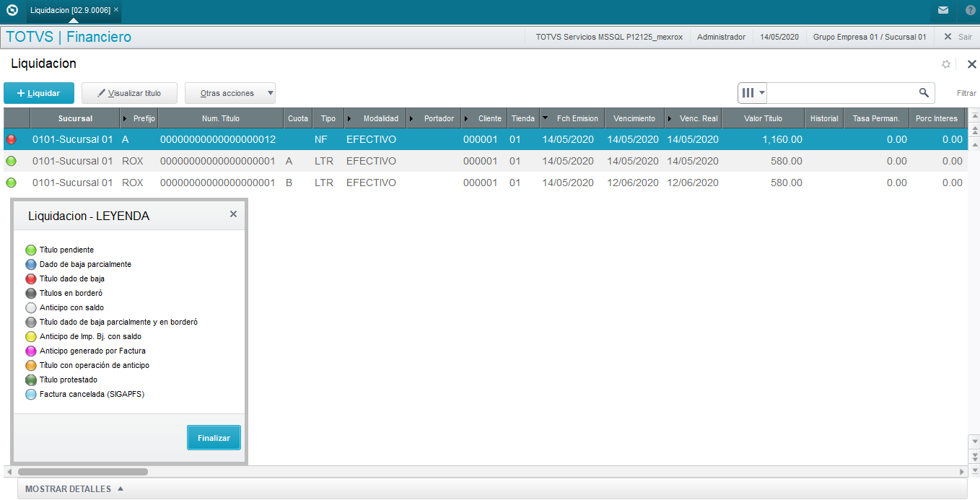This screenshot has height=500, width=980.
Task: Click the Sair exit button
Action: [x=958, y=37]
